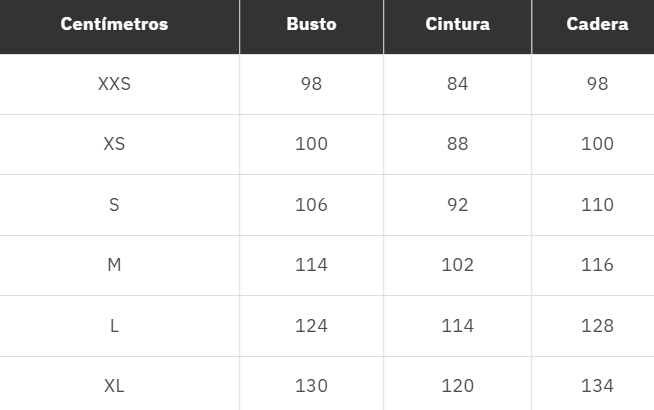The image size is (654, 410).
Task: Click Cadera value 128 in L row
Action: click(x=597, y=326)
